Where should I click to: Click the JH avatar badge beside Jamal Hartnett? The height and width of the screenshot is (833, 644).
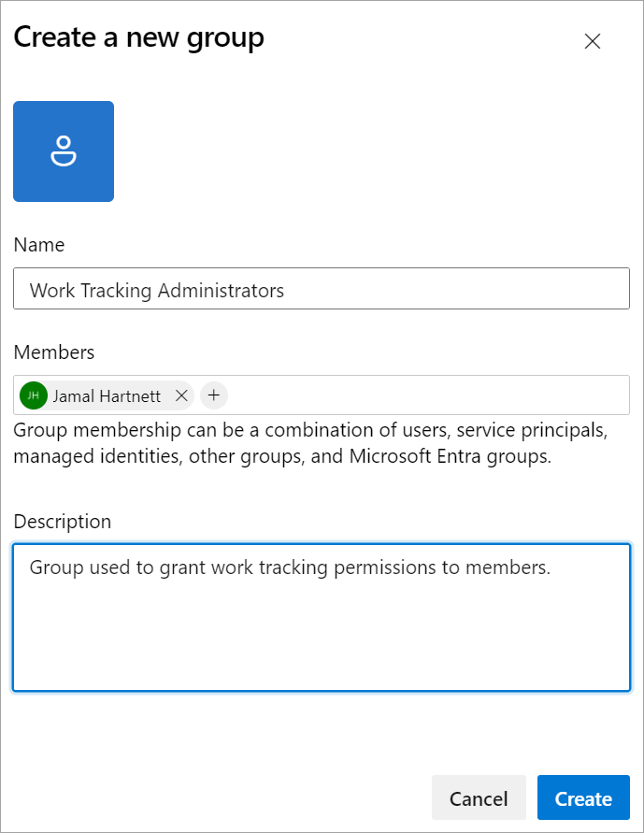tap(33, 395)
